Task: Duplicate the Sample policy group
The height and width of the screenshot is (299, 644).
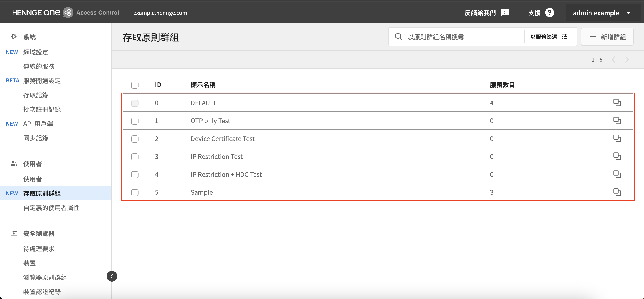Action: (617, 192)
